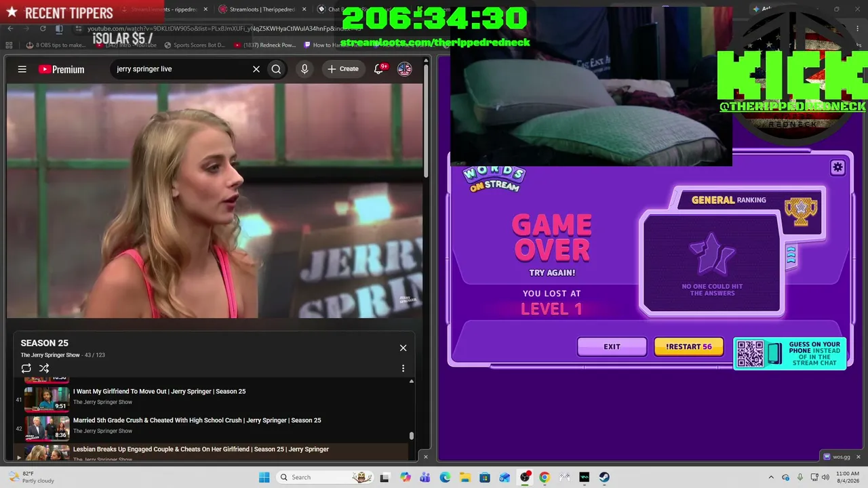Open File Explorer from the taskbar
The width and height of the screenshot is (868, 488).
(x=465, y=477)
